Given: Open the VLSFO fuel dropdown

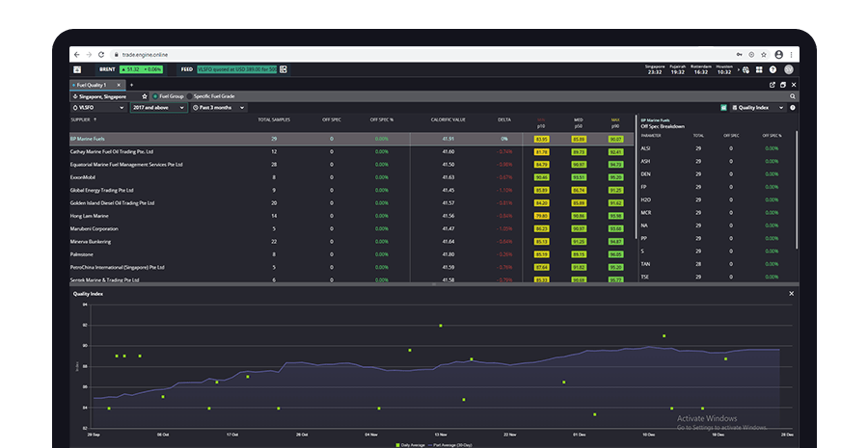Looking at the screenshot, I should click(x=98, y=108).
